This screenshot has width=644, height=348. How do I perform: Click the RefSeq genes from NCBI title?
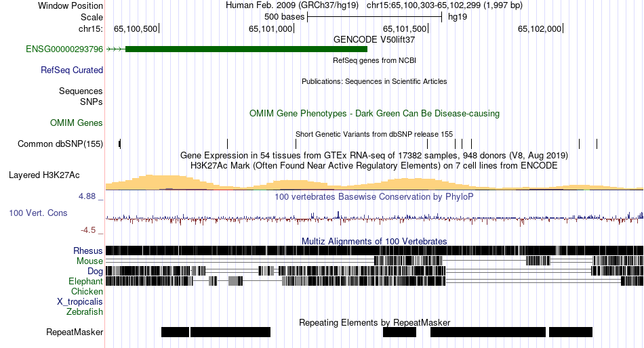375,61
